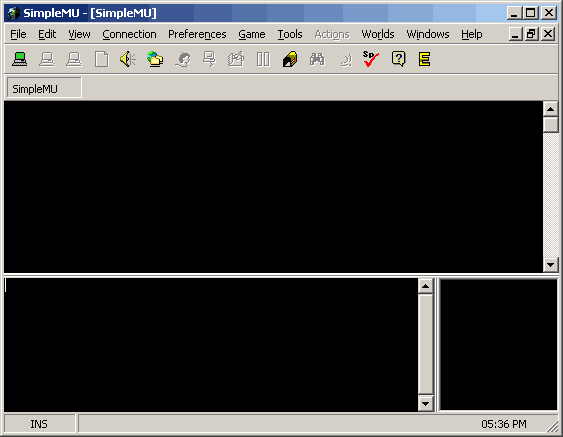Select the SimpleMU world tab
This screenshot has width=563, height=437.
44,88
